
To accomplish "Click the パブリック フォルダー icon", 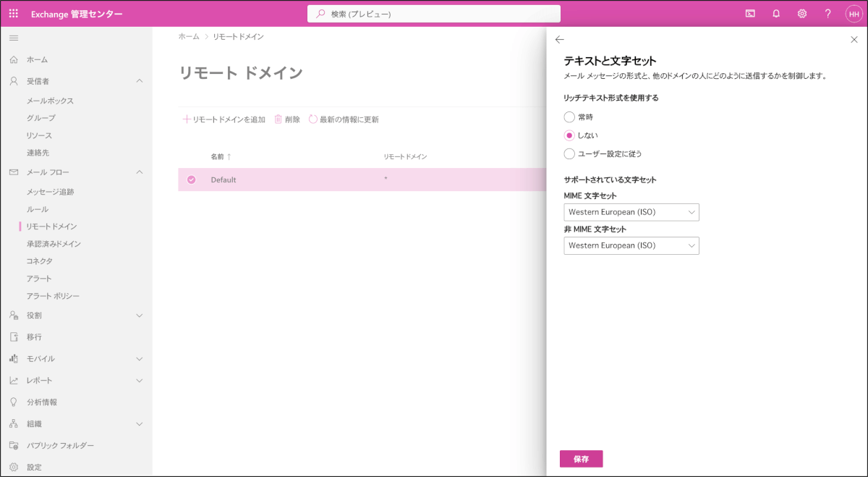I will click(x=14, y=446).
